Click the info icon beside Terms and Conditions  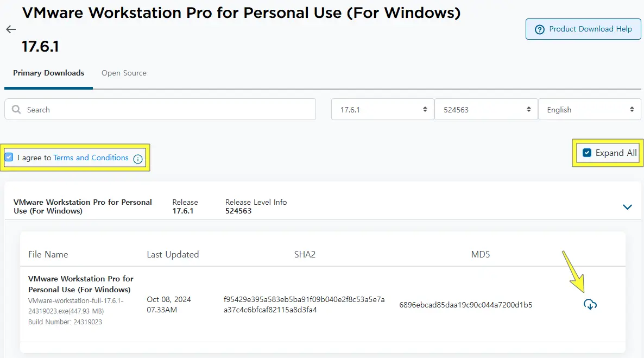[x=138, y=158]
